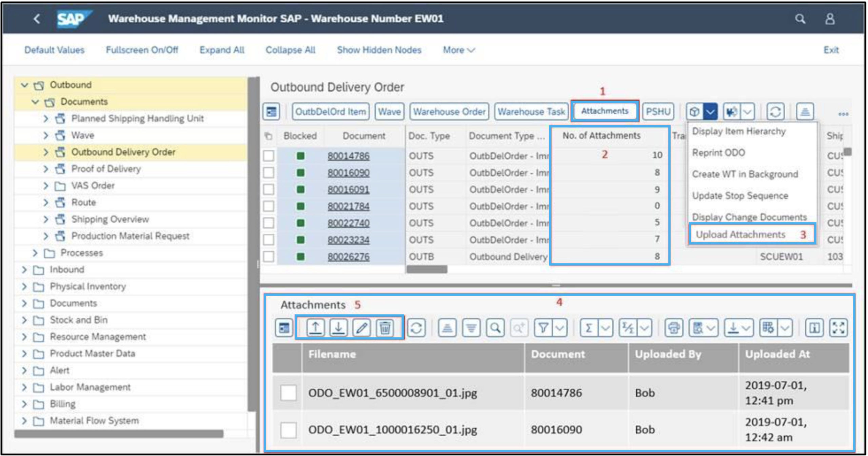Expand the Physical Inventory folder node

point(24,287)
